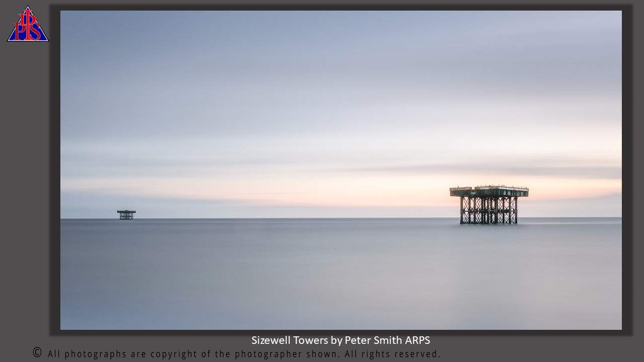This screenshot has width=644, height=362.
Task: Click the grey slide background below the logo
Action: (25, 151)
